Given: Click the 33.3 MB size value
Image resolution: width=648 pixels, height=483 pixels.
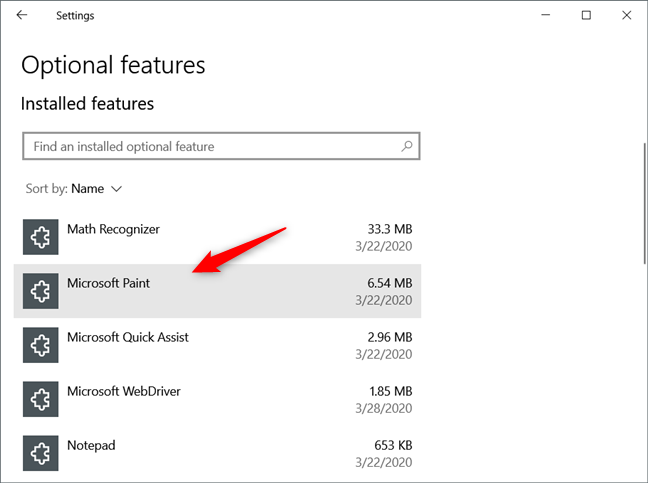Looking at the screenshot, I should 390,229.
